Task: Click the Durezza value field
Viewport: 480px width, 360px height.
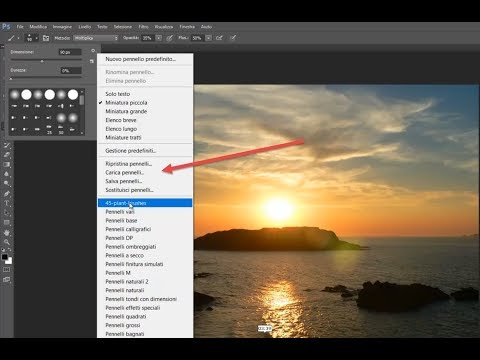Action: point(71,71)
